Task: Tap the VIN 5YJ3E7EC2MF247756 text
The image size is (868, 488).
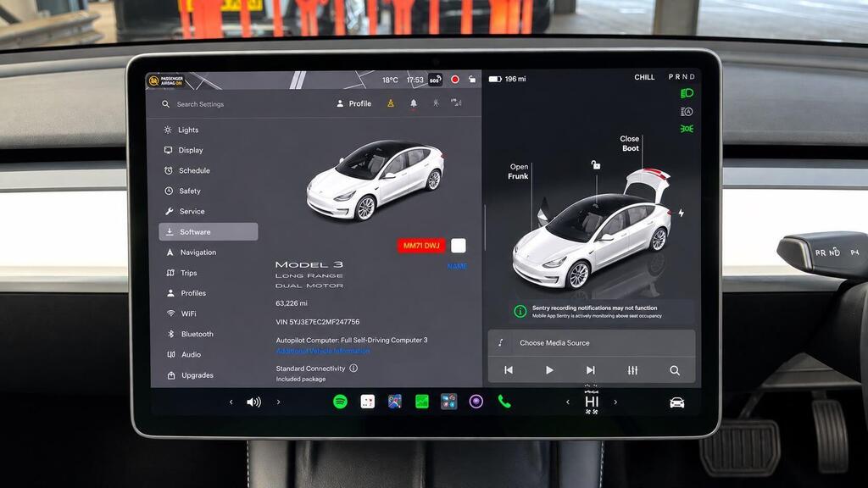Action: pos(318,322)
